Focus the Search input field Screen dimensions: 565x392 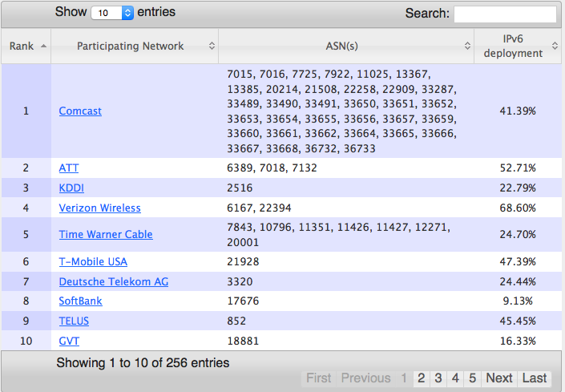[x=505, y=14]
